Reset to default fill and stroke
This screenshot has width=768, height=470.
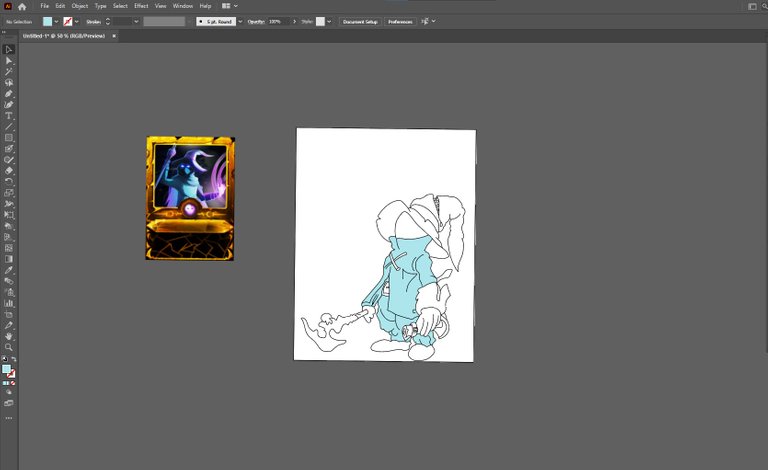(5, 359)
